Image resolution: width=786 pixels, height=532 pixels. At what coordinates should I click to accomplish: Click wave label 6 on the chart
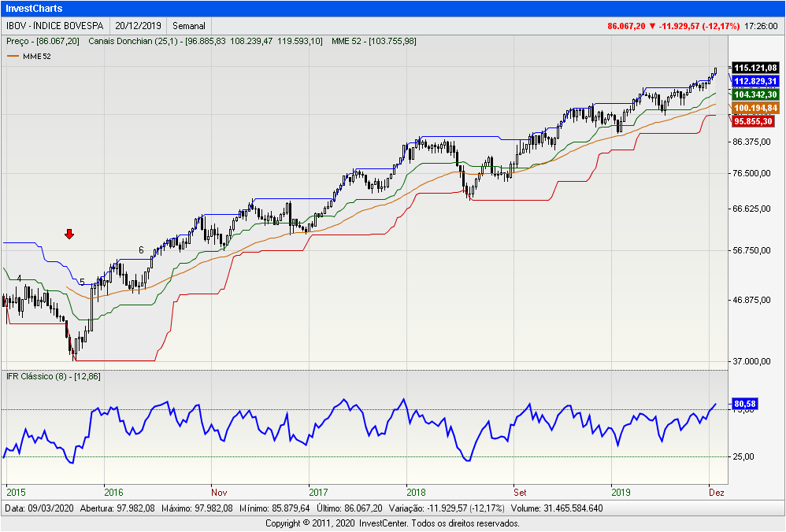click(141, 250)
